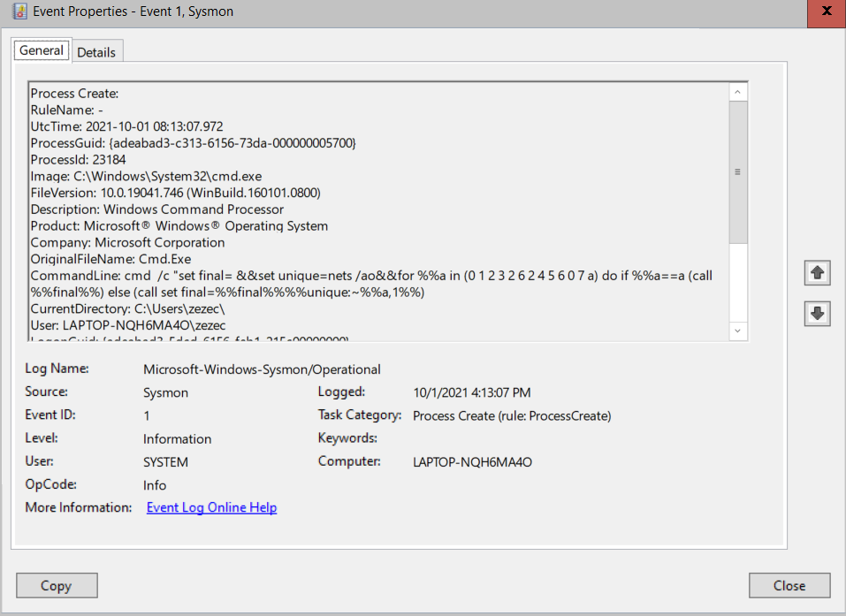Screen dimensions: 846x616
Task: Click the ProcessGuid line in event text
Action: 193,143
